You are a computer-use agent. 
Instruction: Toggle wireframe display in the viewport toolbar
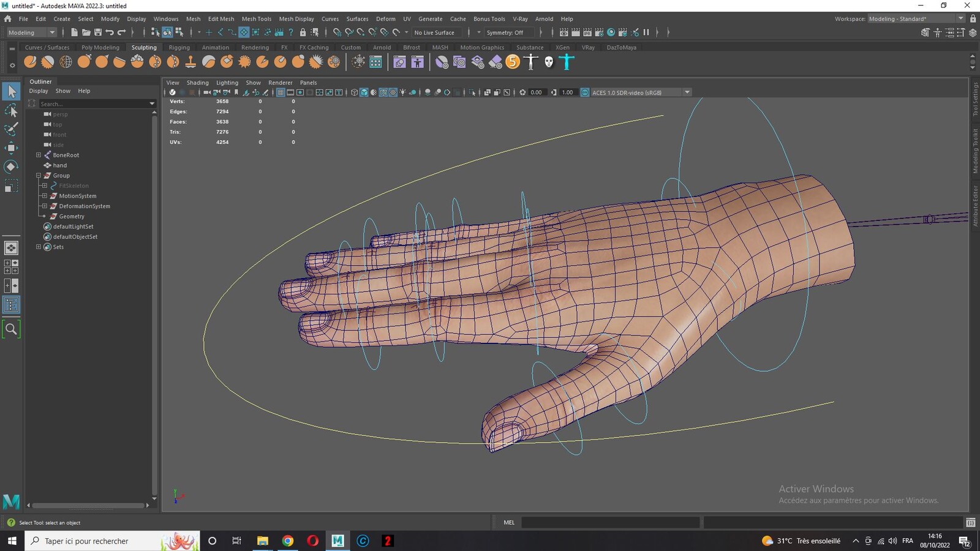[x=354, y=92]
